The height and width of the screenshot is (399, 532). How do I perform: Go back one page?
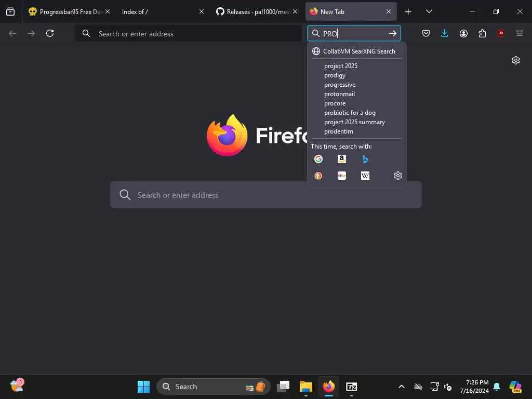pos(12,33)
